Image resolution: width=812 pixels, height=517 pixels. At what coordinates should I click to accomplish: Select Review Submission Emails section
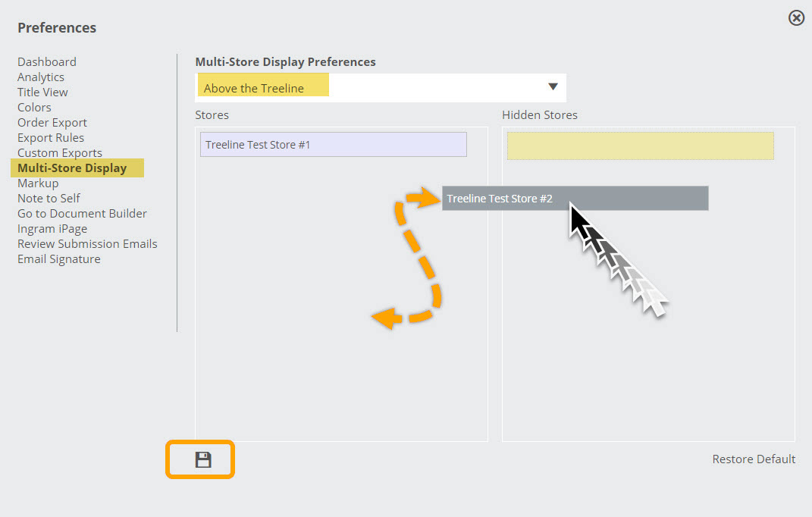click(x=87, y=244)
